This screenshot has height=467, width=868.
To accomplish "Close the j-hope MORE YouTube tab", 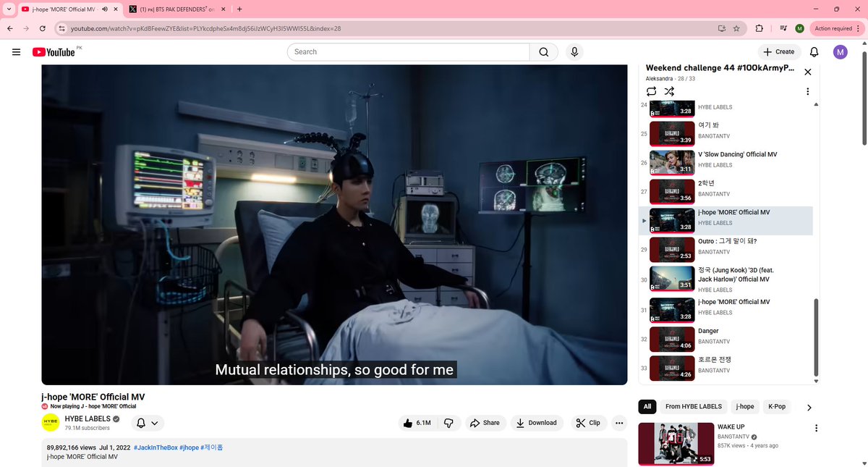I will click(x=116, y=9).
